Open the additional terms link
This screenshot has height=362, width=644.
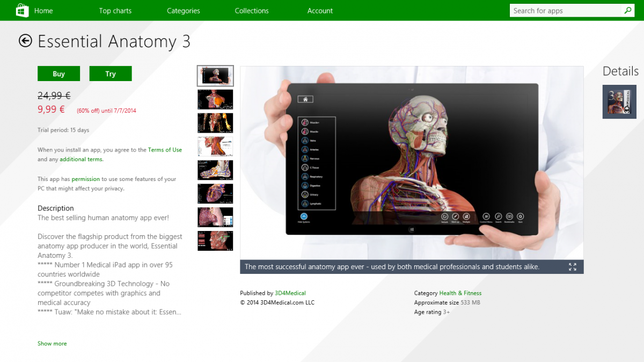pyautogui.click(x=81, y=160)
